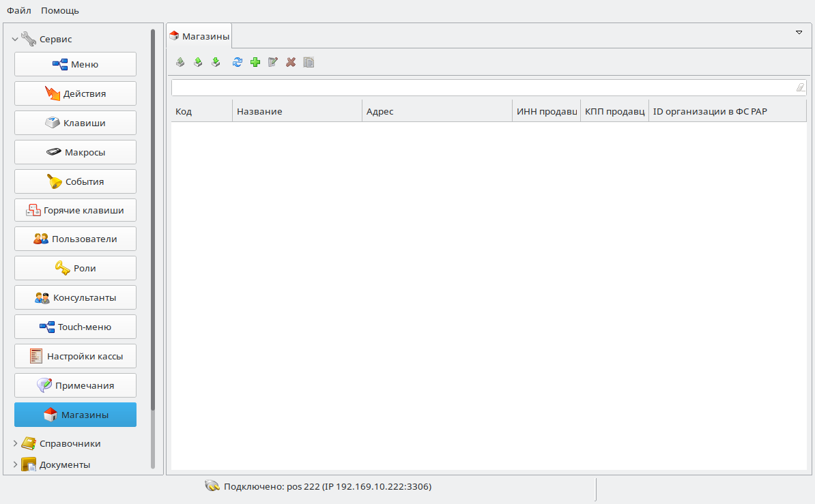Open the Консультанты section
Screen dimensions: 815x504
(x=75, y=298)
